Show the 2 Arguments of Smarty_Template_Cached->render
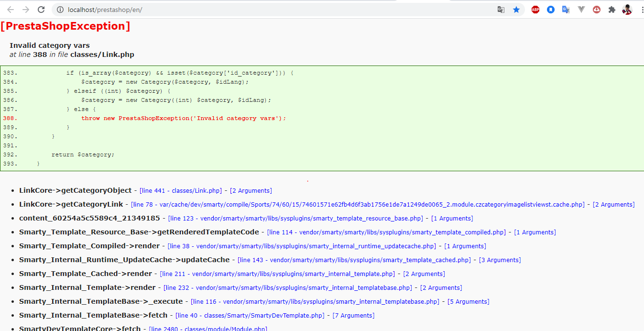 pos(424,274)
